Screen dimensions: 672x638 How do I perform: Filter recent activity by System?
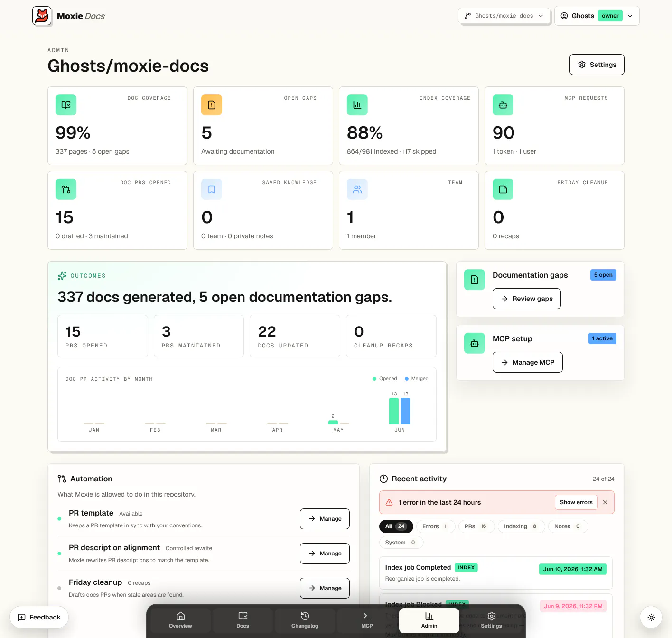[x=401, y=543]
